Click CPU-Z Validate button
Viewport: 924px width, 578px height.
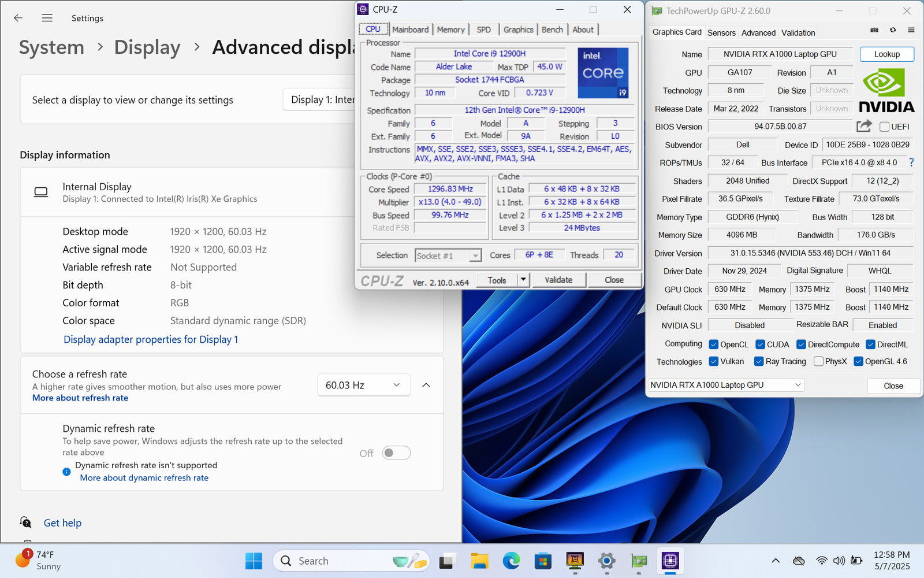[x=558, y=280]
